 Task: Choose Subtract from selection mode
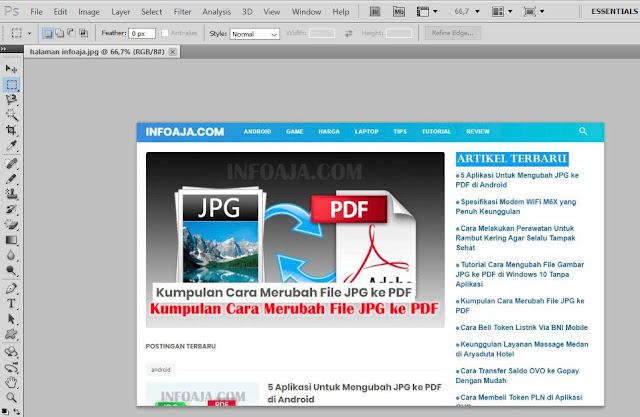71,33
